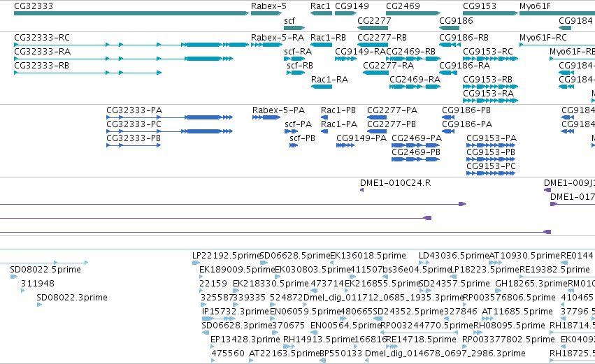This screenshot has width=595, height=364.
Task: Select transcript CG2277-RA
Action: tap(389, 66)
